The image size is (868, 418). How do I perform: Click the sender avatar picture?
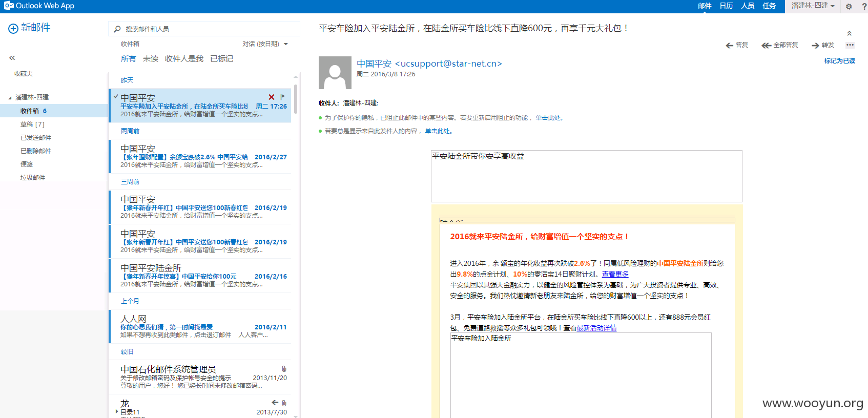click(x=335, y=73)
